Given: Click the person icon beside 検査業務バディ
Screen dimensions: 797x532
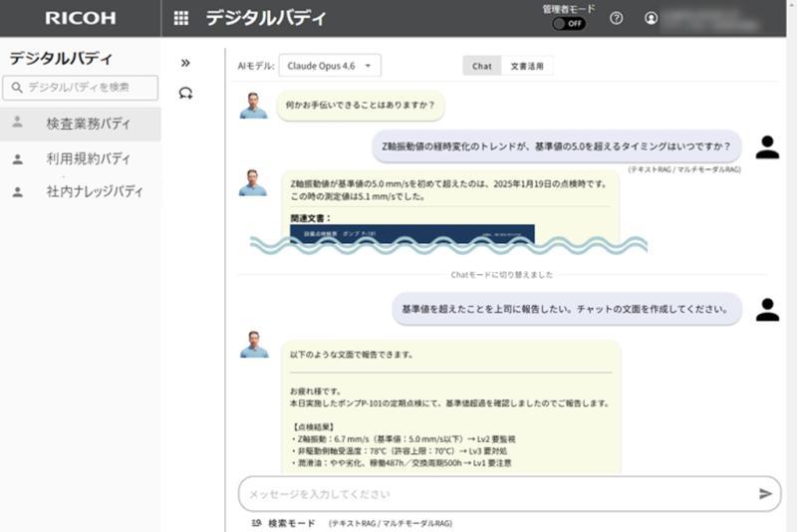Looking at the screenshot, I should 17,122.
